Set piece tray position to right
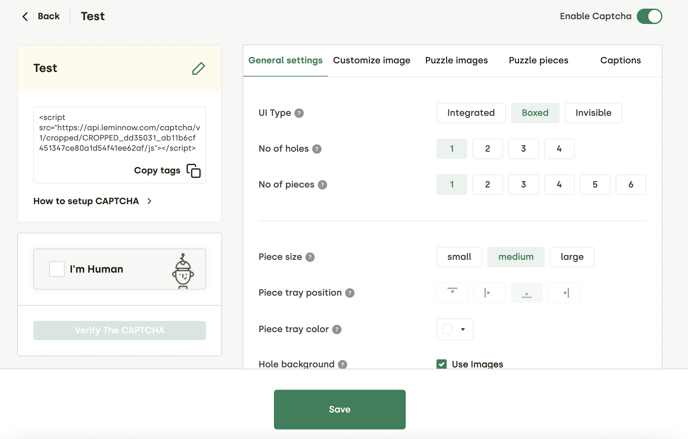The image size is (688, 439). tap(564, 293)
